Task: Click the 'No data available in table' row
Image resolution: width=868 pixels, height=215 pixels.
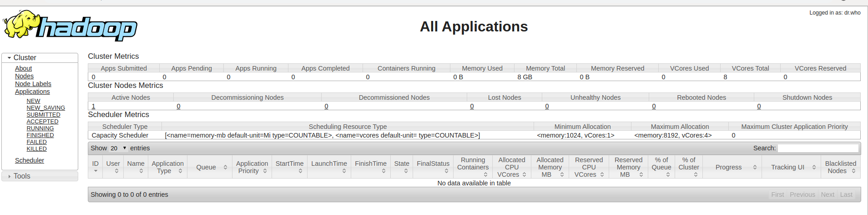Action: pos(474,183)
